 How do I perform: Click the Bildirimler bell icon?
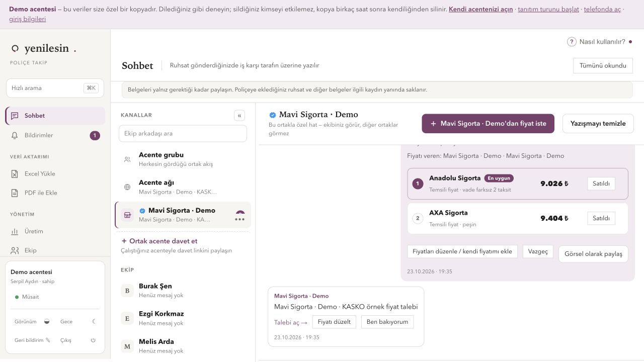(x=15, y=135)
